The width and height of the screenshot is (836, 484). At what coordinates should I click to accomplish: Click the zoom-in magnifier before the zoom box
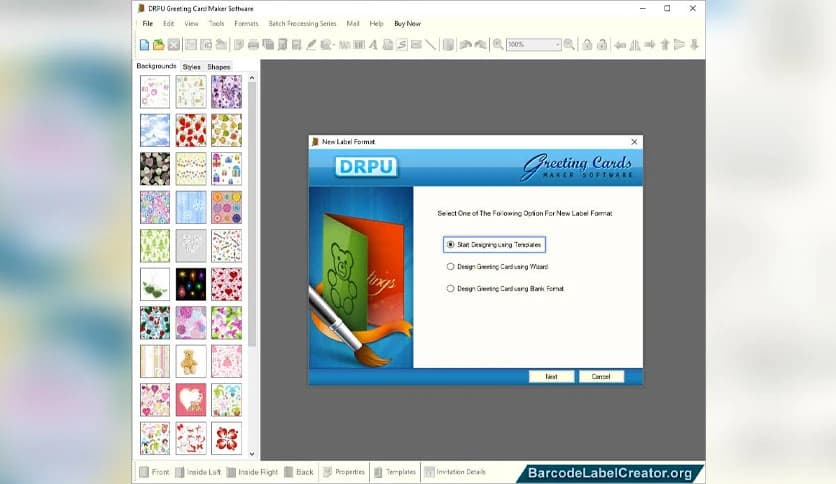pos(498,45)
